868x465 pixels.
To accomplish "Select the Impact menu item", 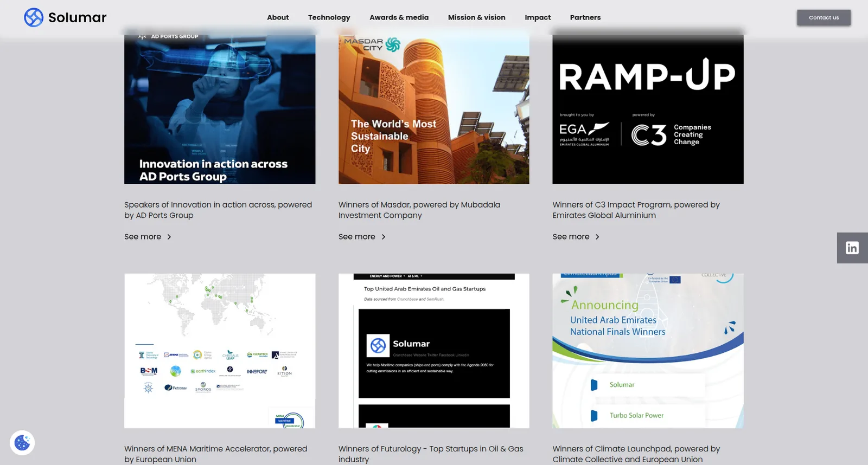I will (x=538, y=17).
